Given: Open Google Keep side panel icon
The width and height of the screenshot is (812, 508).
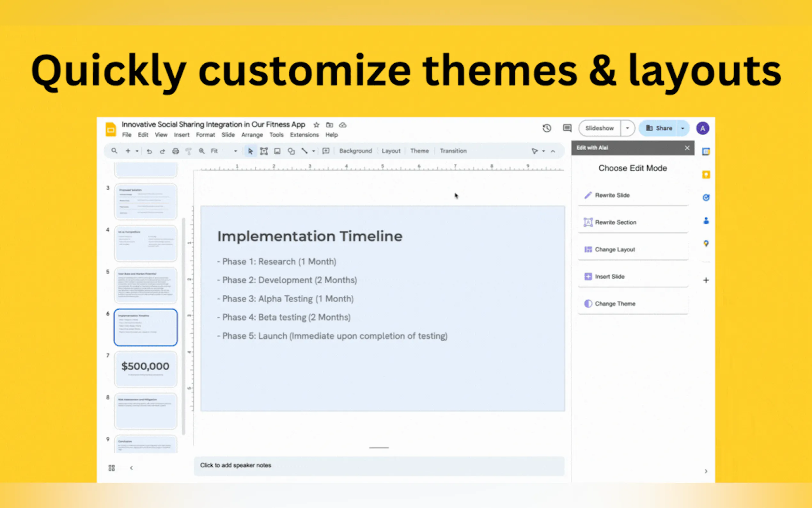Looking at the screenshot, I should (x=706, y=175).
